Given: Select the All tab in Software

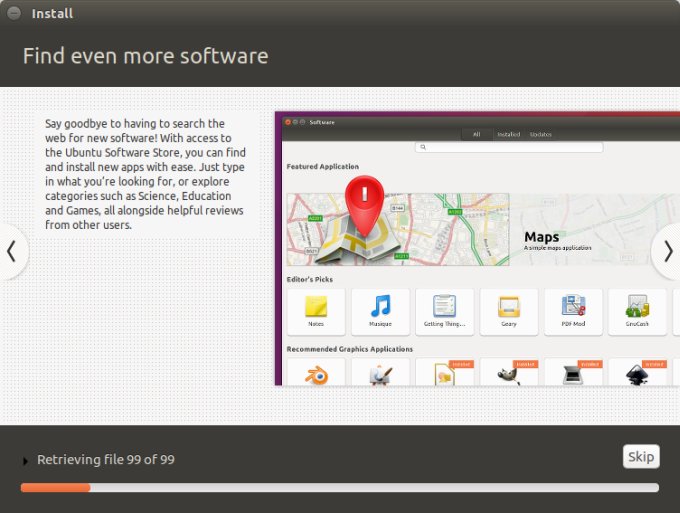Looking at the screenshot, I should [x=477, y=134].
